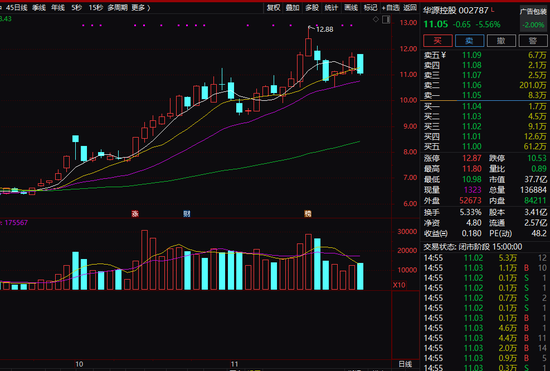550x371 pixels.
Task: Select the 卖四 price 11.08
Action: tap(472, 65)
